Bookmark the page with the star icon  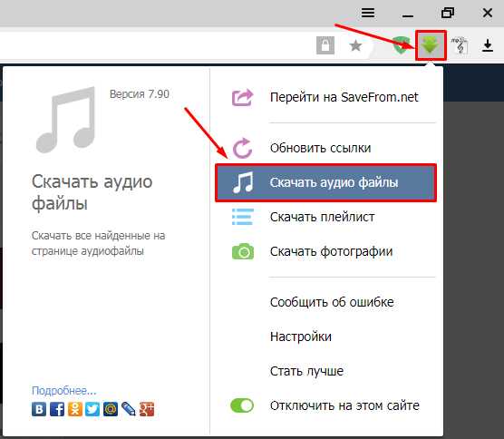click(355, 45)
